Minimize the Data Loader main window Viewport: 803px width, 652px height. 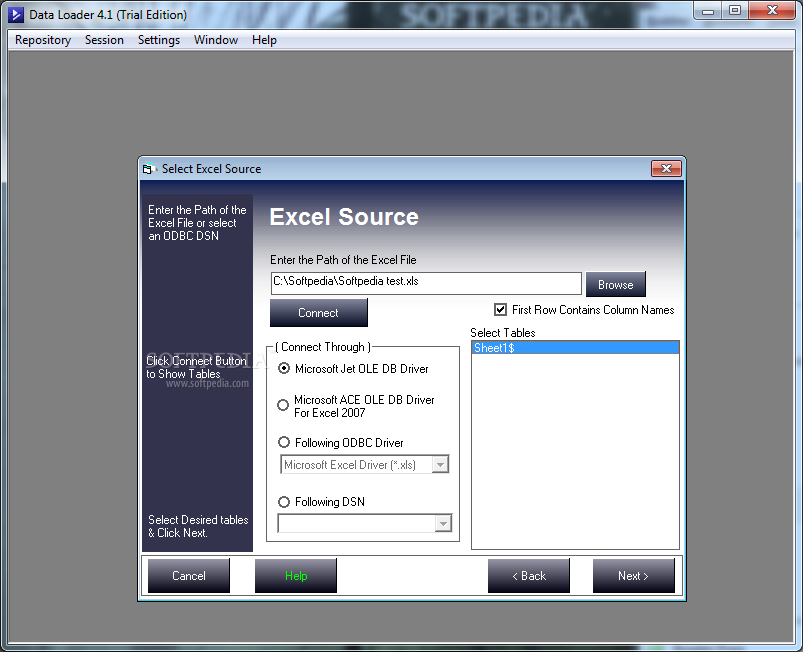708,11
